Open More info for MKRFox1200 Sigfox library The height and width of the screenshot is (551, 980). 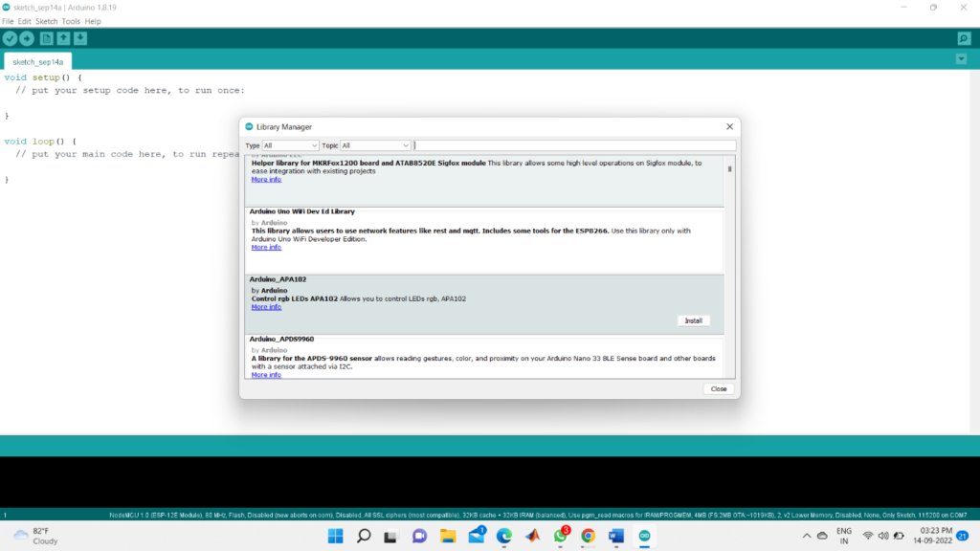pyautogui.click(x=266, y=179)
